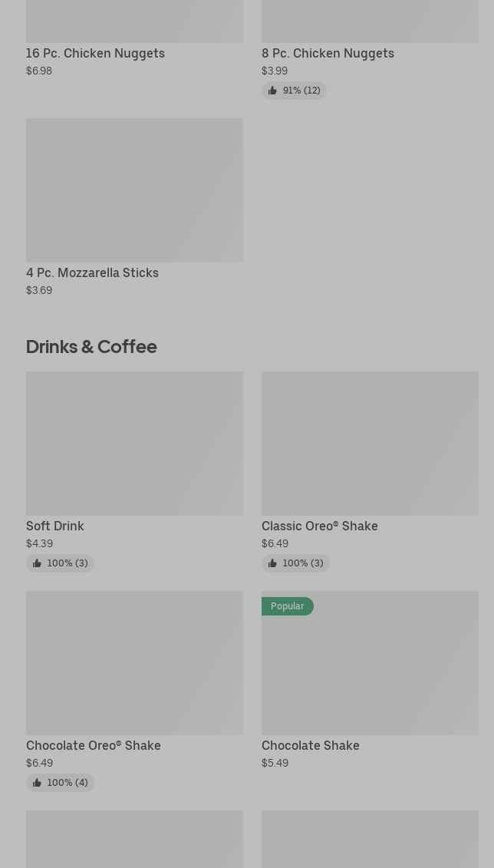Open the 4 Pc. Mozzarella Sticks image
The height and width of the screenshot is (868, 494).
tap(134, 190)
